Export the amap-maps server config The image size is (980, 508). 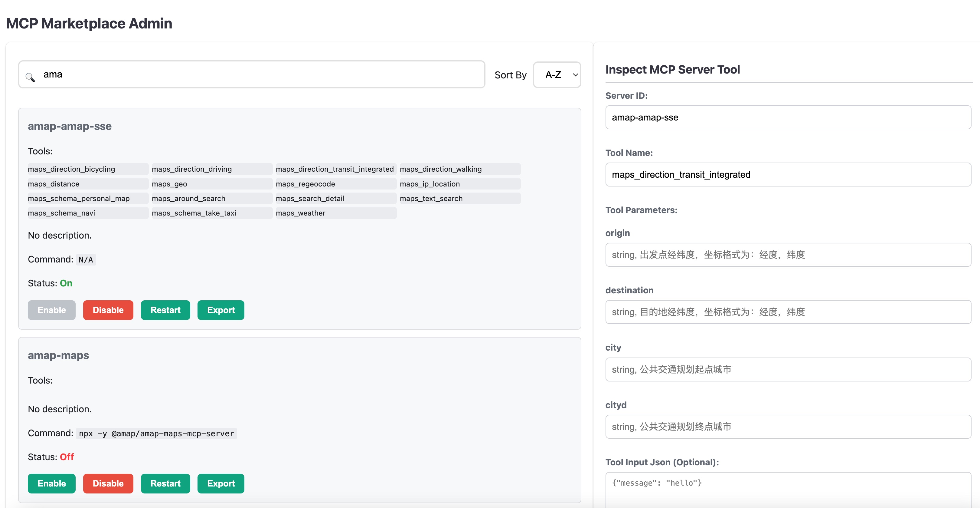(x=221, y=483)
